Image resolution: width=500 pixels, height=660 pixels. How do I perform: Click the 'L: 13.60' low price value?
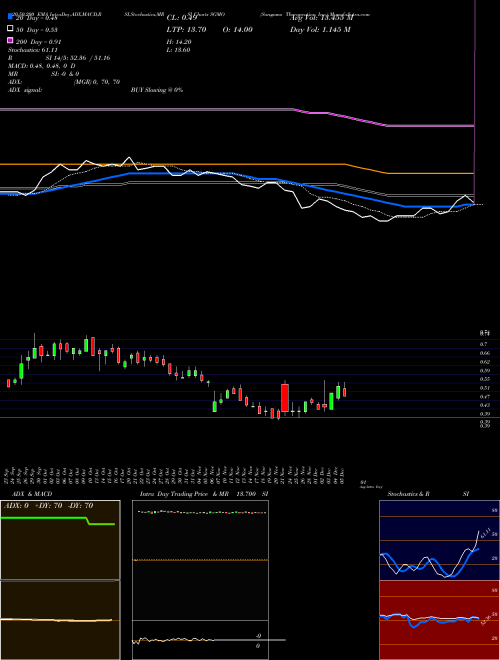point(178,50)
